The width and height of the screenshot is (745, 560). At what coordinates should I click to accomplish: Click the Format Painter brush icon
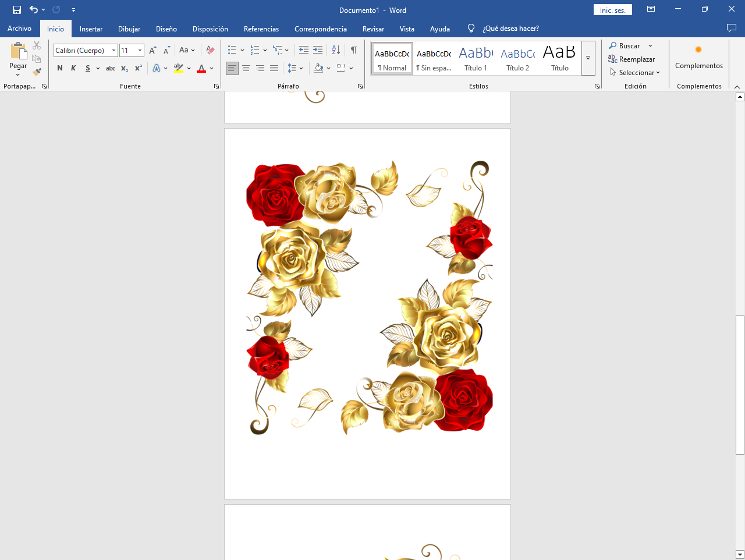(x=37, y=72)
